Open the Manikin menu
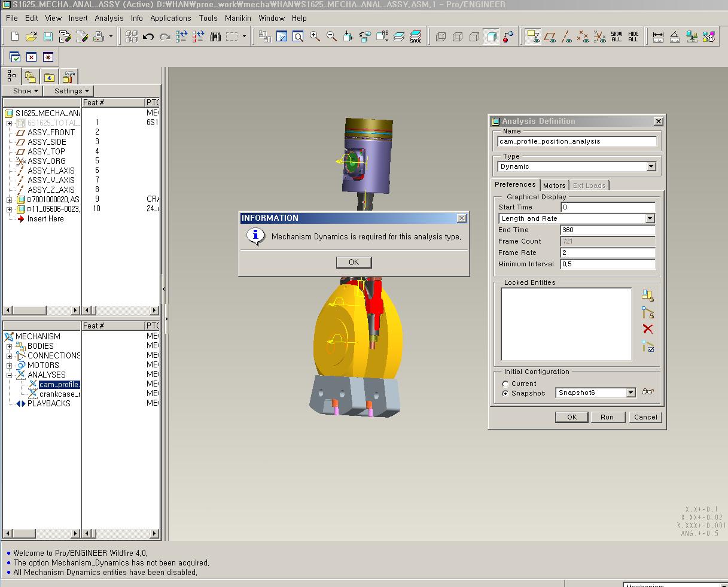Screen dimensions: 728x587 (238, 18)
